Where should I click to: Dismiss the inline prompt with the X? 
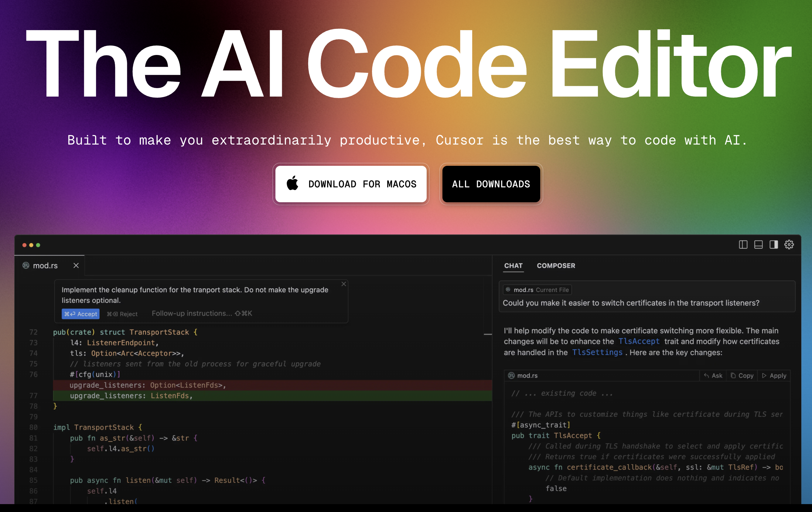pyautogui.click(x=344, y=284)
